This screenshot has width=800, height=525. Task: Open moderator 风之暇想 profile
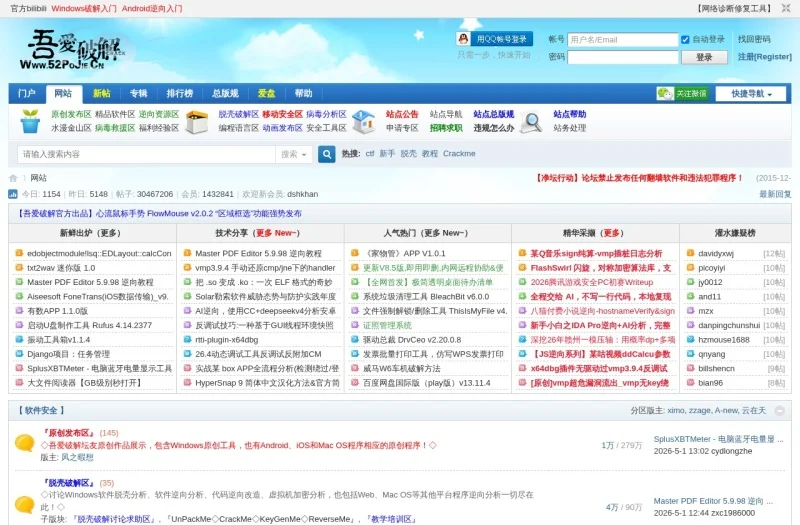[x=78, y=458]
